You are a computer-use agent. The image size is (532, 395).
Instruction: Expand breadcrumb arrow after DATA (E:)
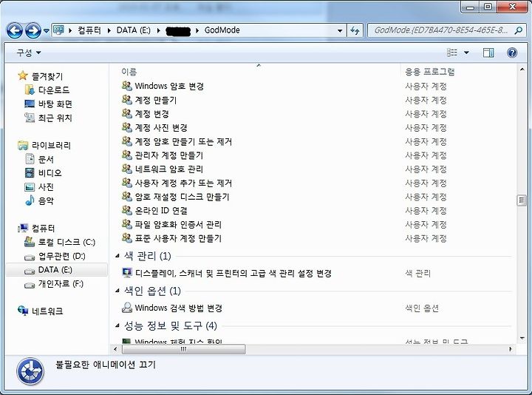coord(158,30)
